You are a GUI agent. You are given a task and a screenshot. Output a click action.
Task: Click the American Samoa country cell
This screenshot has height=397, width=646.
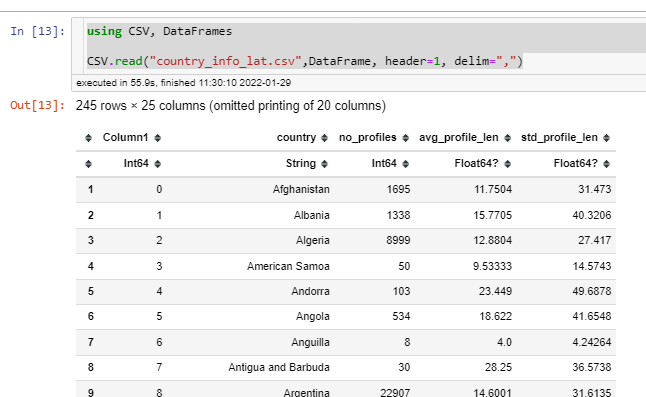[288, 266]
